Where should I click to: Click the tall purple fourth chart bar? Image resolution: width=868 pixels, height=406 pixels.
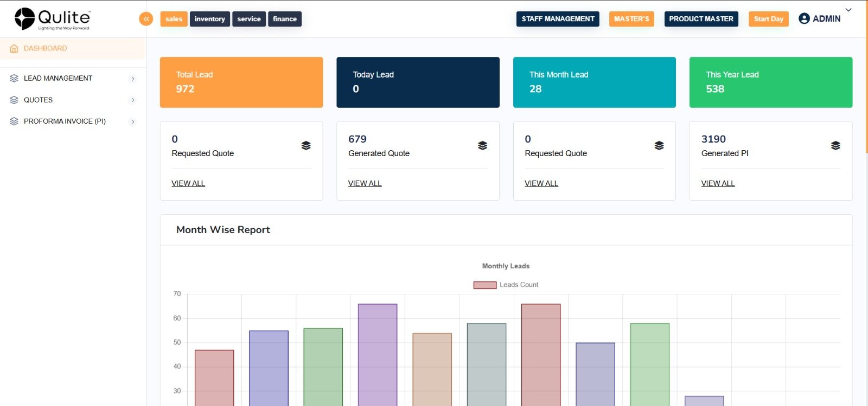coord(378,355)
